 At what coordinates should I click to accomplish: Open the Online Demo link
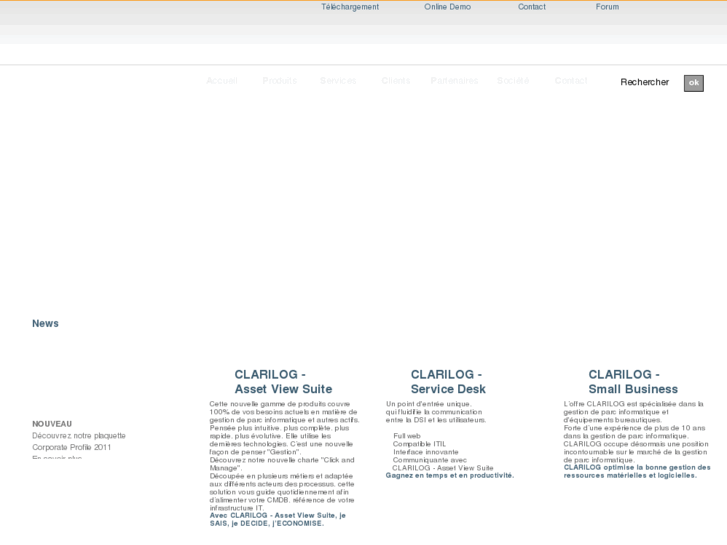tap(447, 7)
